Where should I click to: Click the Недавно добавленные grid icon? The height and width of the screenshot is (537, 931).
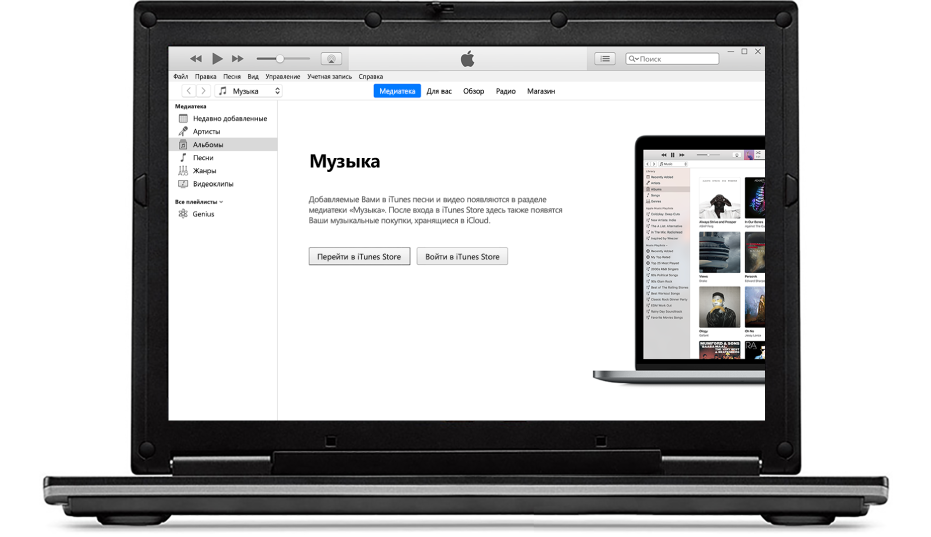(183, 118)
